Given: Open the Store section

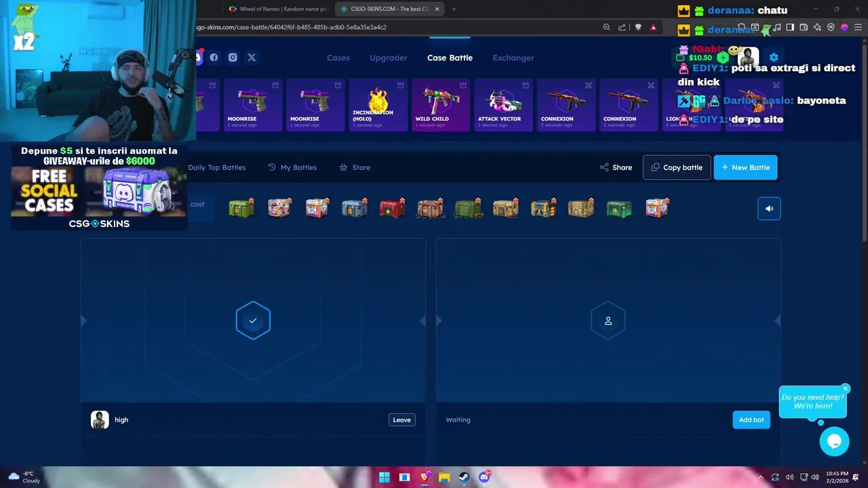Looking at the screenshot, I should point(355,167).
